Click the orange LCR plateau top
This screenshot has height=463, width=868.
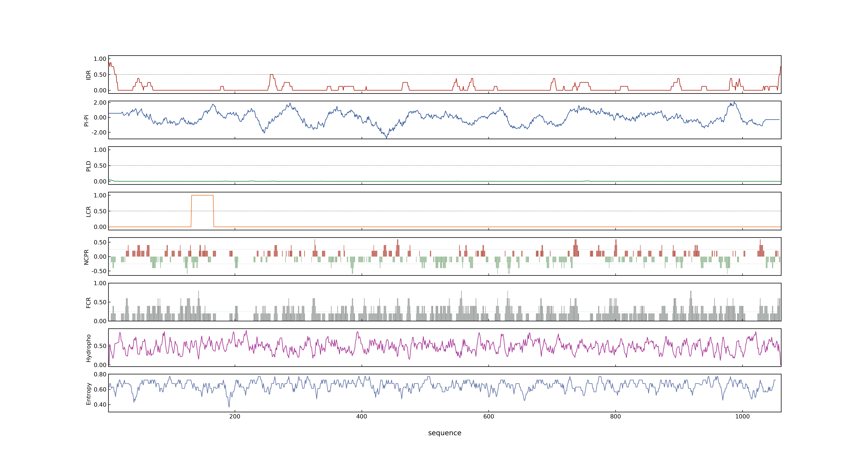pyautogui.click(x=202, y=195)
